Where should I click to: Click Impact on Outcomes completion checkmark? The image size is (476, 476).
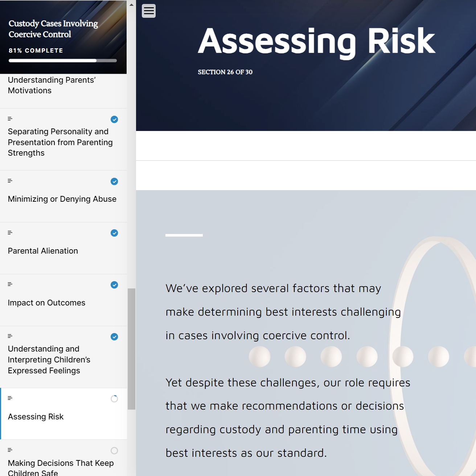click(114, 285)
